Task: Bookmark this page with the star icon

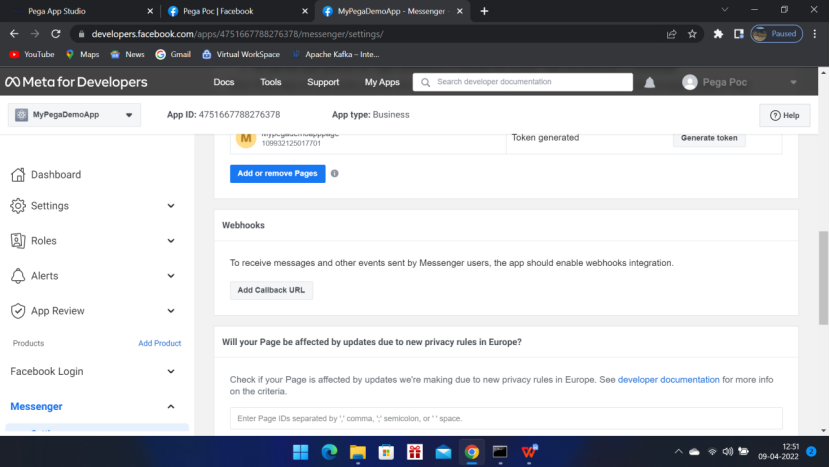Action: (x=692, y=34)
